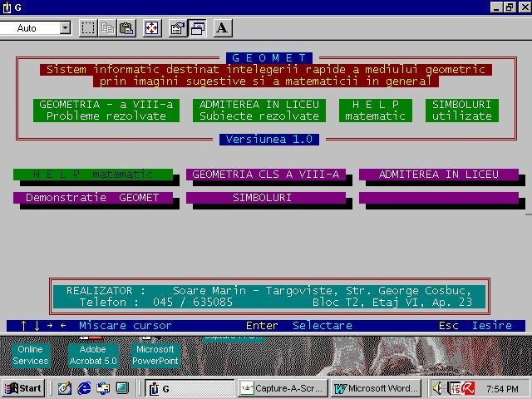Screen dimensions: 532x399
Task: Click the G window system menu icon
Action: pyautogui.click(x=6, y=7)
